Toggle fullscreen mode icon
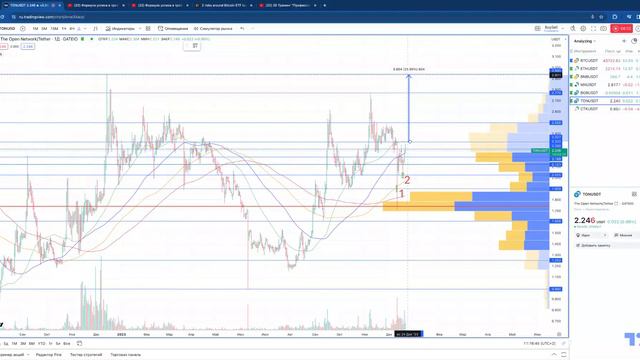This screenshot has height=360, width=640. pyautogui.click(x=593, y=29)
